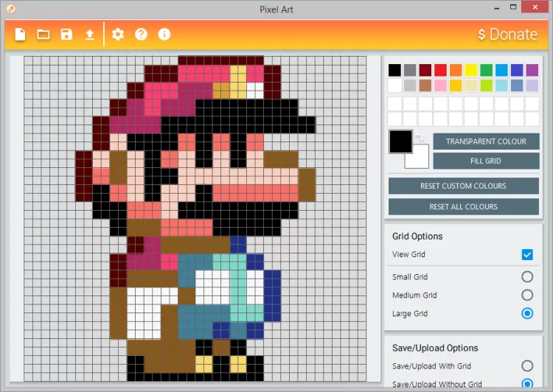Pick the indigo blue palette swatch
This screenshot has height=392, width=553.
click(x=517, y=70)
